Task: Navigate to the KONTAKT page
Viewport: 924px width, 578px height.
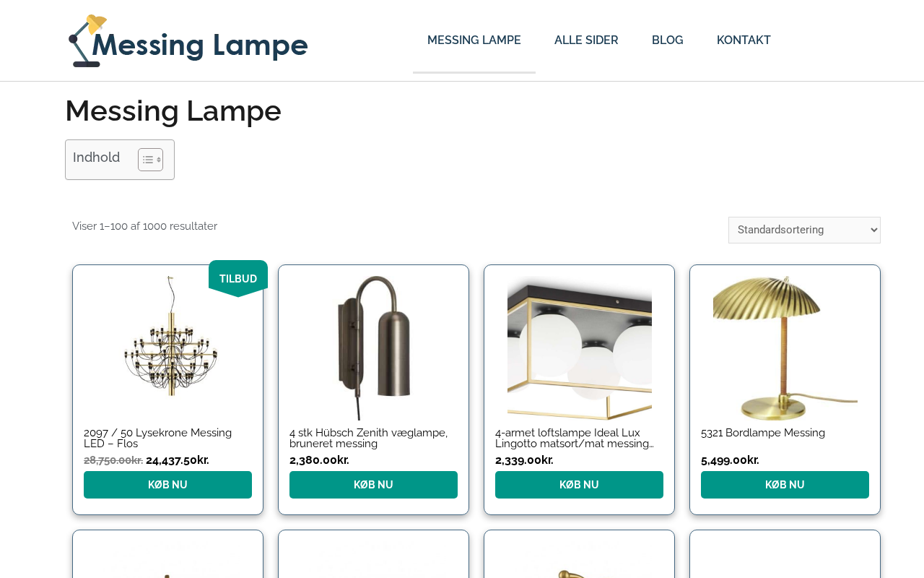Action: click(744, 40)
